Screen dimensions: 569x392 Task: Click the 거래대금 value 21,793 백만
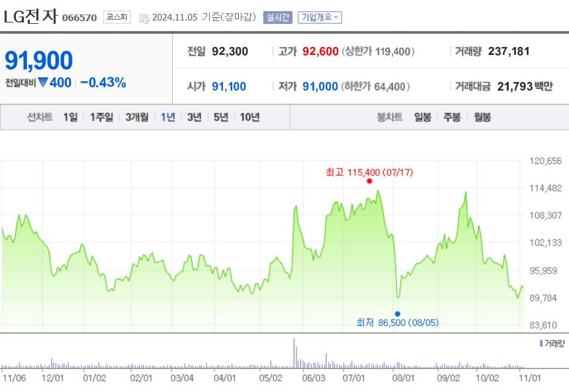click(525, 87)
